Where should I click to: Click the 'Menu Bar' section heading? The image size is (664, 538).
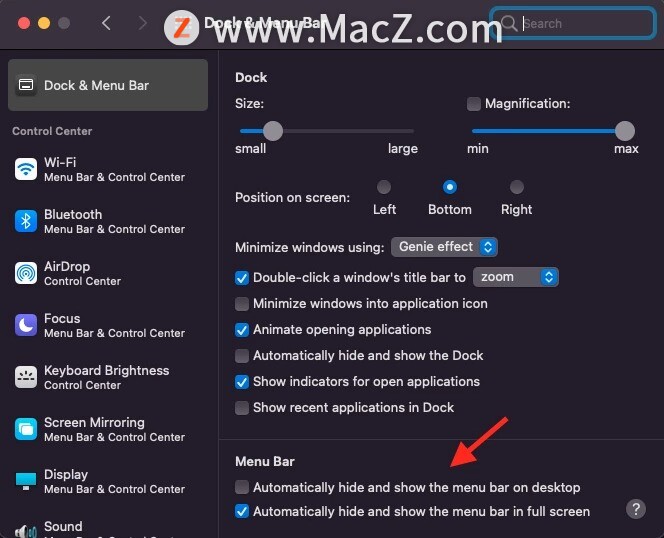265,461
